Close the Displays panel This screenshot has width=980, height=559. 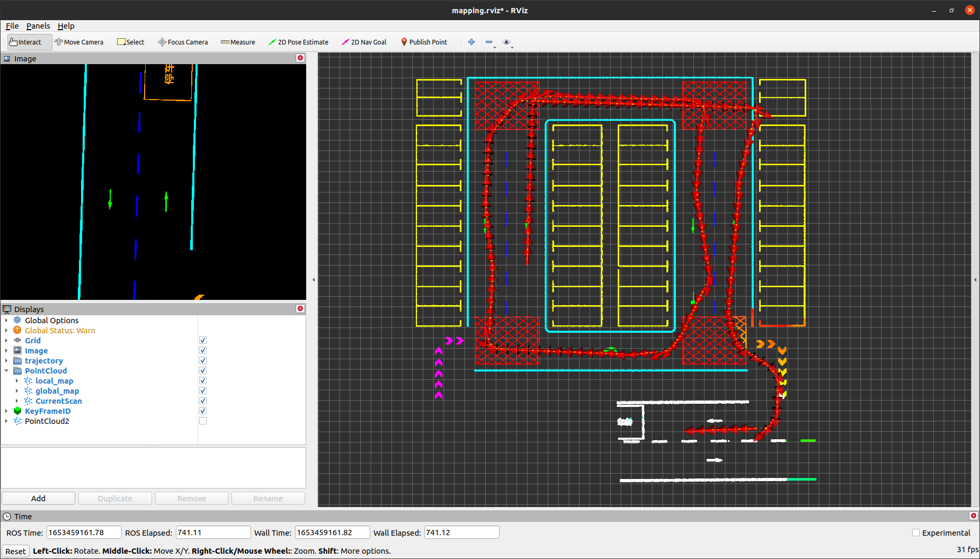tap(300, 308)
